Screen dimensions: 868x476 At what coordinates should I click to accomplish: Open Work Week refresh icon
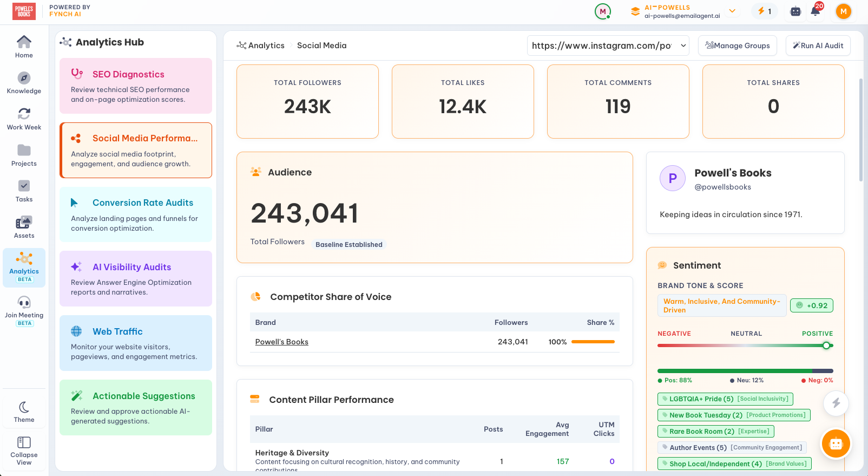(24, 119)
